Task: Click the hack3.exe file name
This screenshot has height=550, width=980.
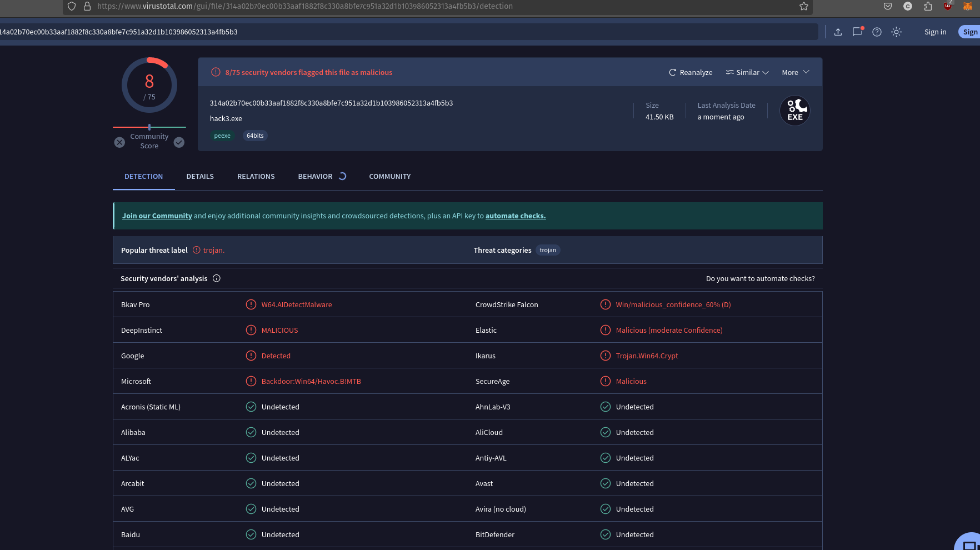Action: click(x=226, y=119)
